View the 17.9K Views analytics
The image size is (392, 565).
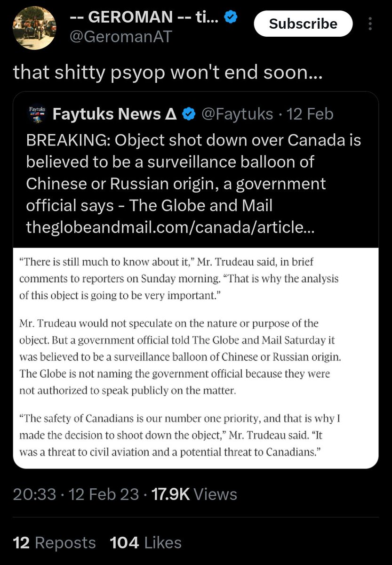[193, 494]
